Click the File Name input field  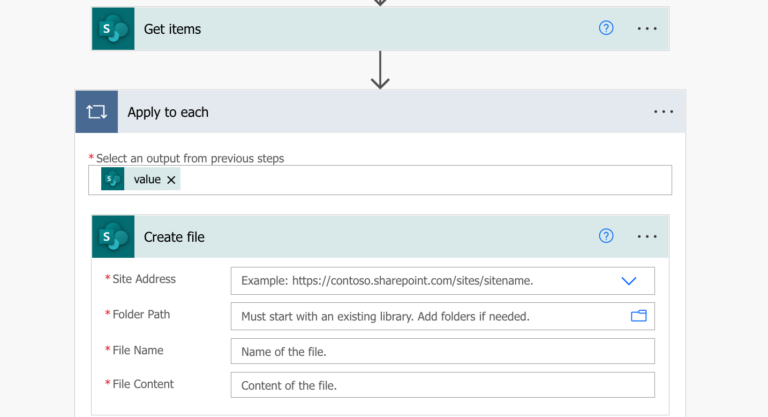click(x=443, y=351)
